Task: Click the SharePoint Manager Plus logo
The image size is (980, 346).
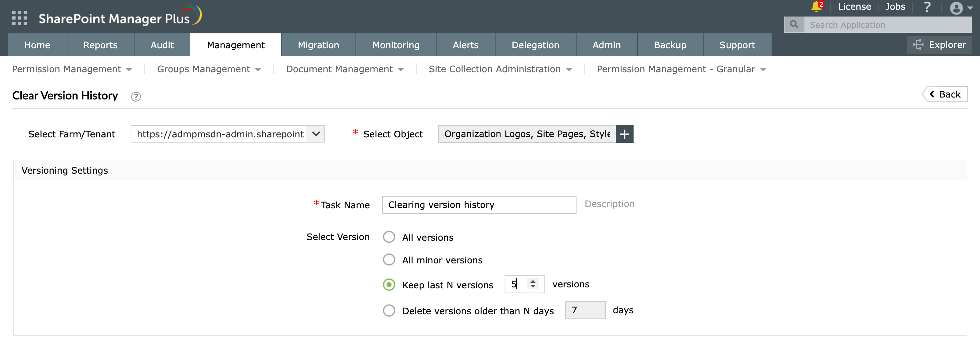Action: tap(120, 16)
